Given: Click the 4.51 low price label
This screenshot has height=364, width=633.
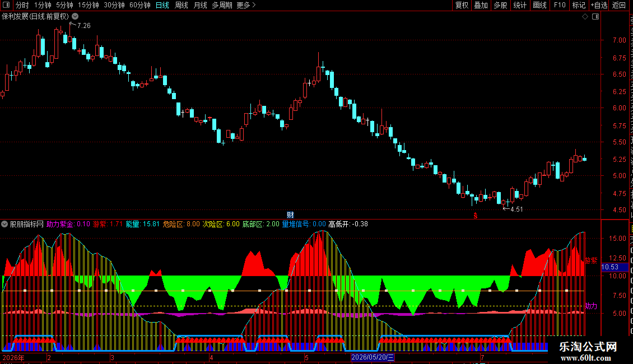Looking at the screenshot, I should (516, 209).
